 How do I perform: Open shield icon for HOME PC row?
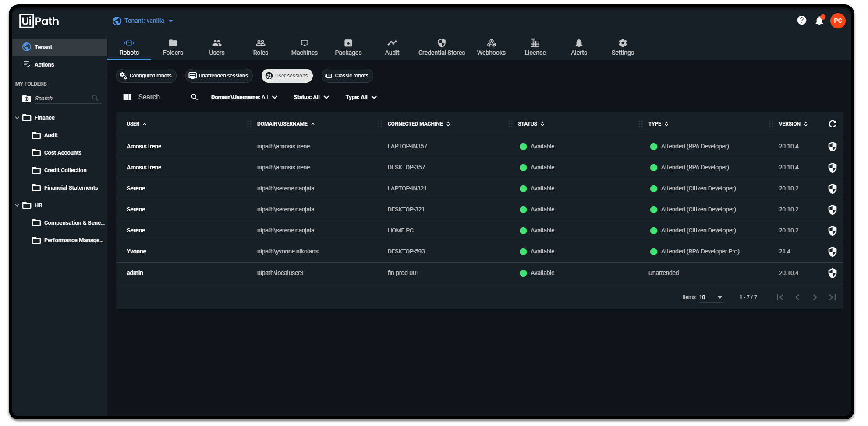tap(833, 231)
